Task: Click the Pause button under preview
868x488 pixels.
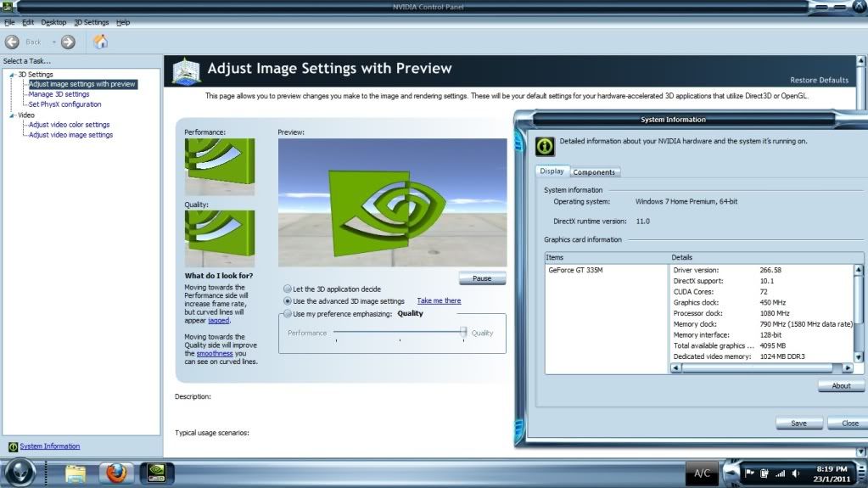Action: 482,278
